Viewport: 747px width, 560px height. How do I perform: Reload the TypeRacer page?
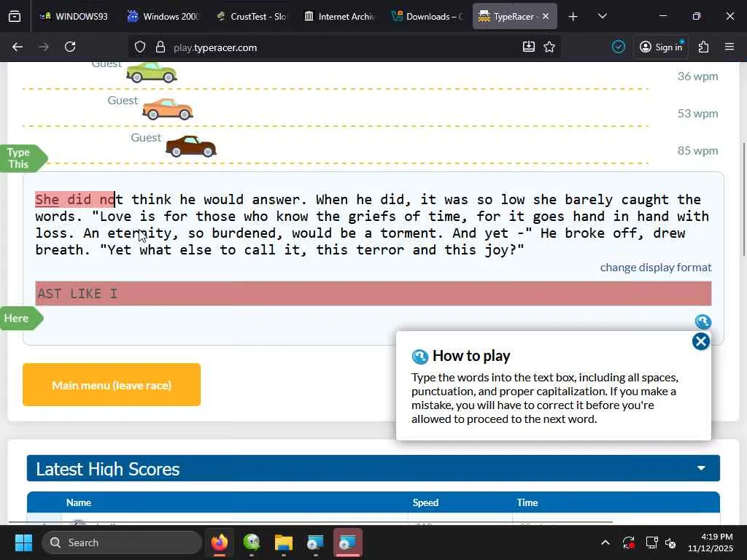70,47
